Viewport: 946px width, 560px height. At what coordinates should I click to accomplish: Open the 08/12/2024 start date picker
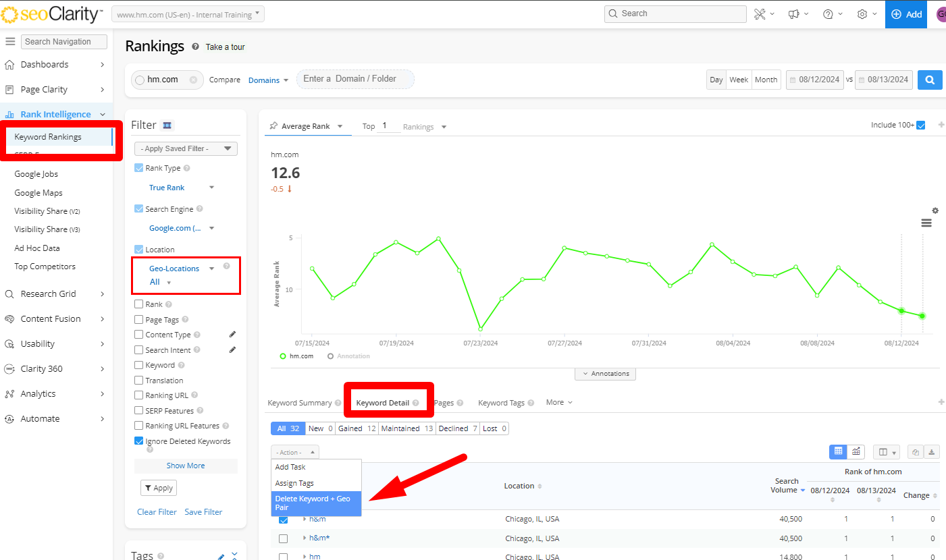click(815, 80)
